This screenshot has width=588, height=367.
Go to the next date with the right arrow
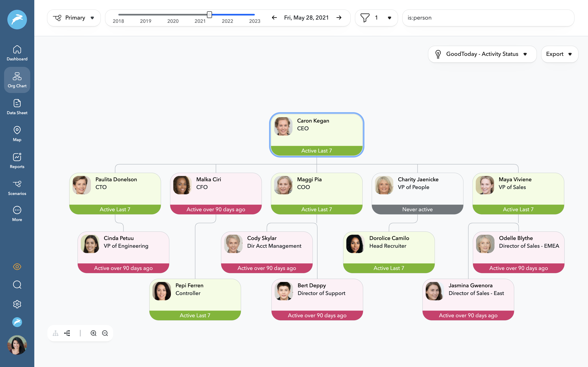click(x=339, y=18)
